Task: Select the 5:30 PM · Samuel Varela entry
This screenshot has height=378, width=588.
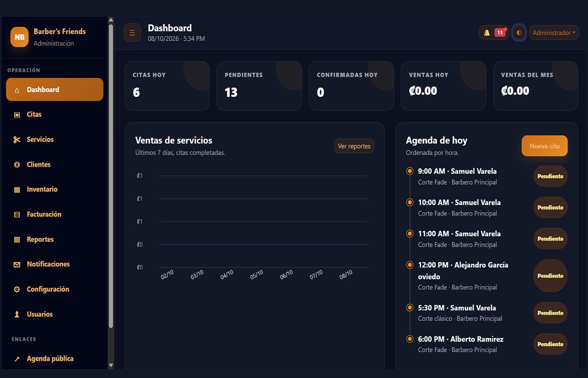Action: [x=457, y=308]
